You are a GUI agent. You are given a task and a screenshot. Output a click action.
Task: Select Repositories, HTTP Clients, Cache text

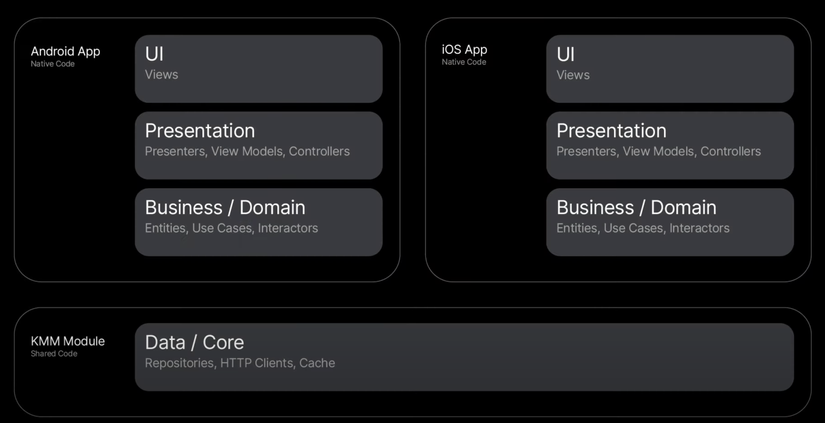pos(240,364)
